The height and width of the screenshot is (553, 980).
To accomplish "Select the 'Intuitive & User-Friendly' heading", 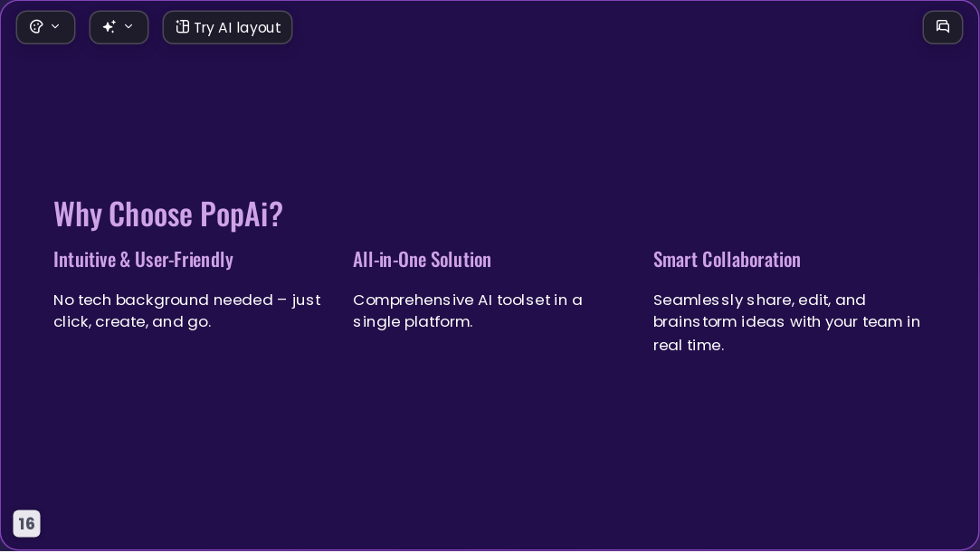I will tap(143, 260).
